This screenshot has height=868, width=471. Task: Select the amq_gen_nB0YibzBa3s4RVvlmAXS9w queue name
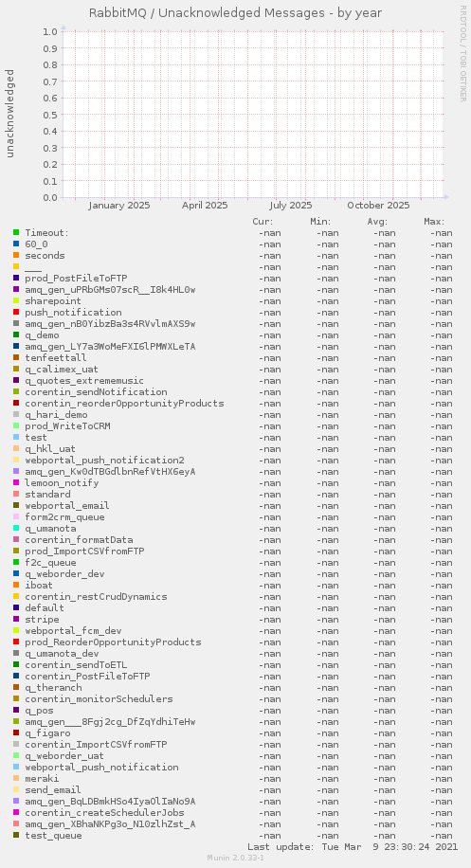click(x=110, y=323)
